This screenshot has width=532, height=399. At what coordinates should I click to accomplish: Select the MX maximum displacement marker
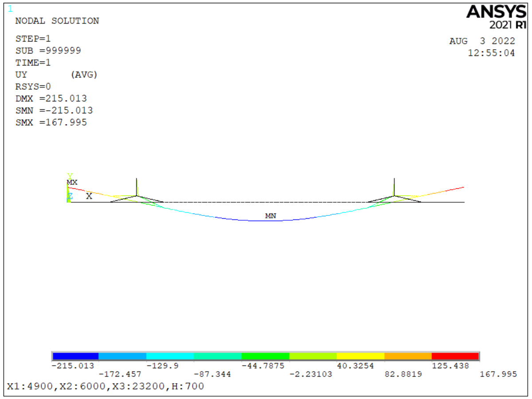(72, 182)
